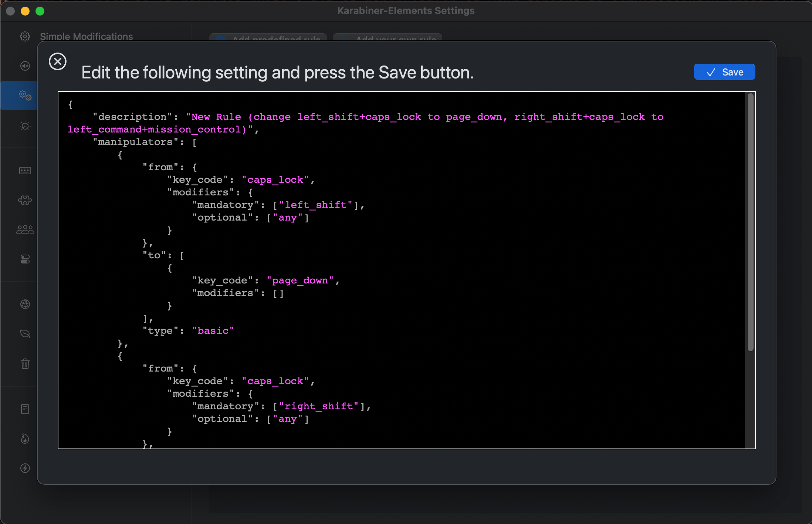
Task: Save the edited rule JSON
Action: click(x=724, y=72)
